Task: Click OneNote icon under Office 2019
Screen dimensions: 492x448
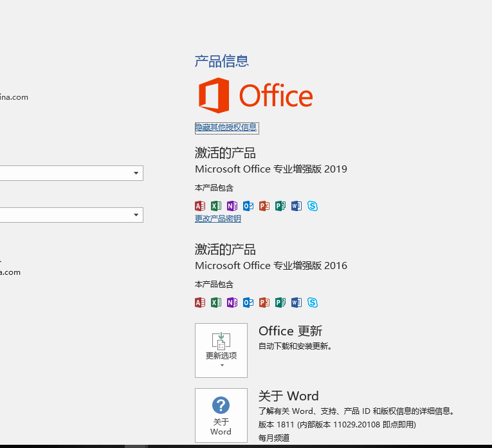Action: (x=232, y=206)
